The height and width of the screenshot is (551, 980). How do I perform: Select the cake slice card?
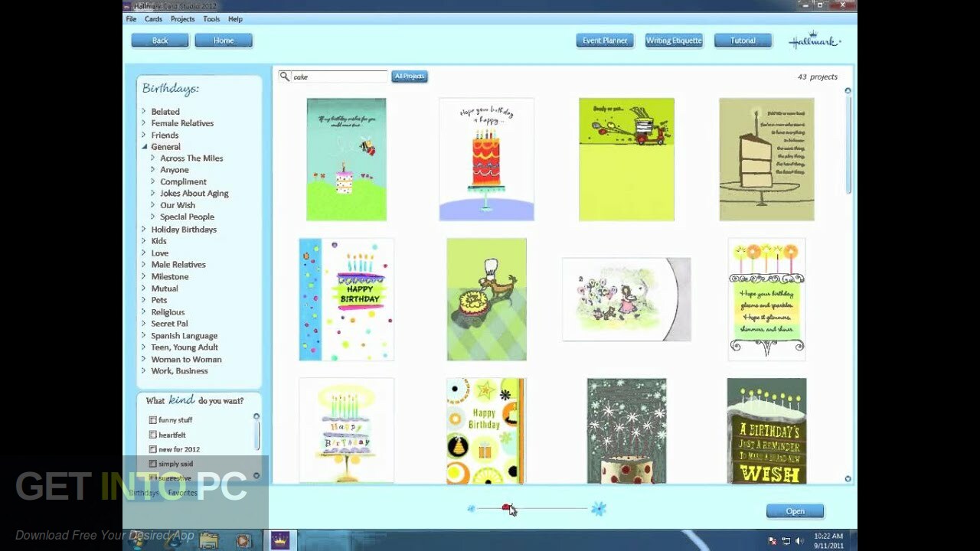pos(766,159)
